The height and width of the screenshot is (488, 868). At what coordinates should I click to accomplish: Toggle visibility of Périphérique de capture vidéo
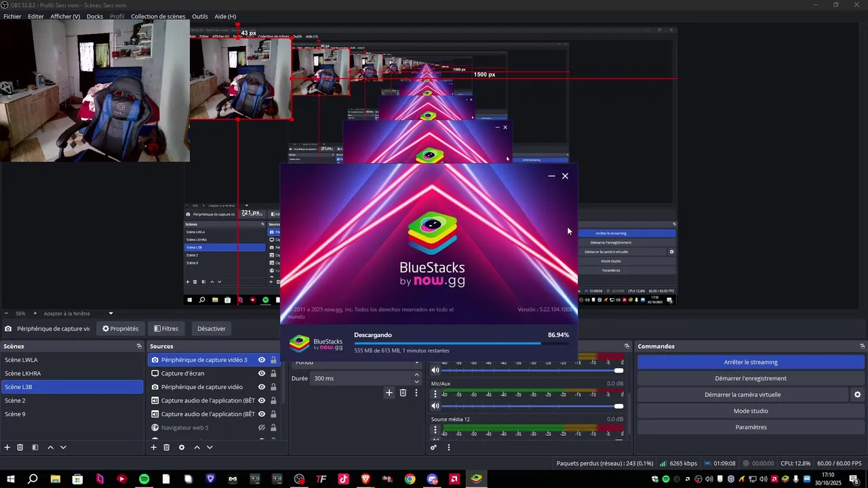click(262, 387)
